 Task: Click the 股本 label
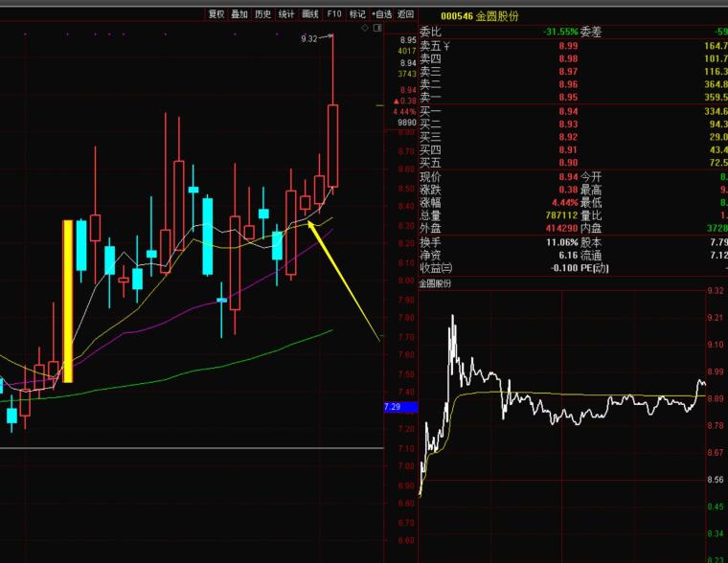(x=591, y=242)
